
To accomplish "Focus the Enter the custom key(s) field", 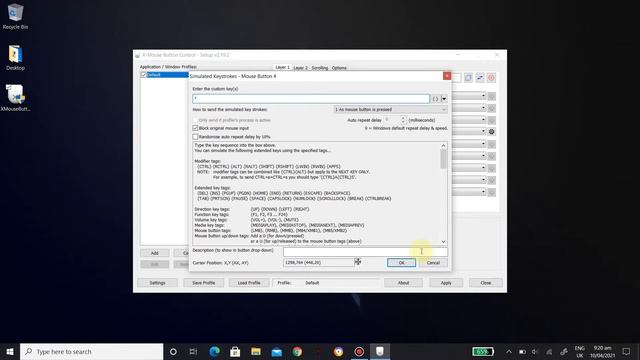I will [x=311, y=99].
